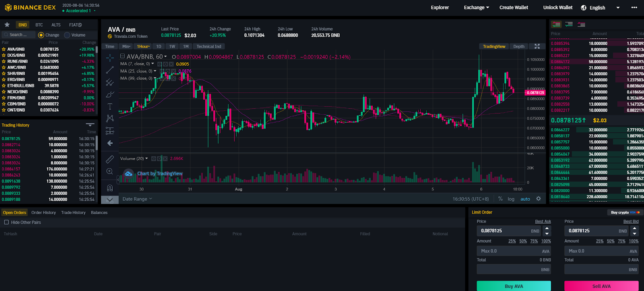Select the patterns drawing tool

109,118
